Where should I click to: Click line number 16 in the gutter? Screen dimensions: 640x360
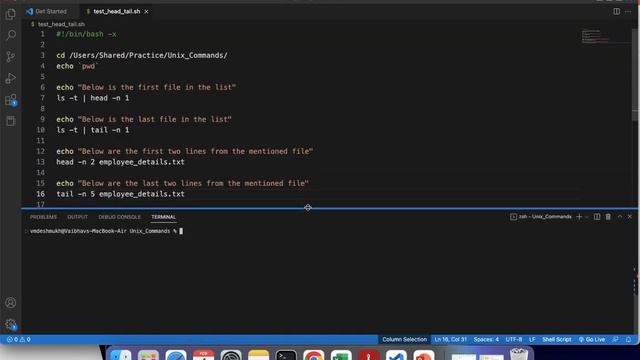tap(40, 194)
